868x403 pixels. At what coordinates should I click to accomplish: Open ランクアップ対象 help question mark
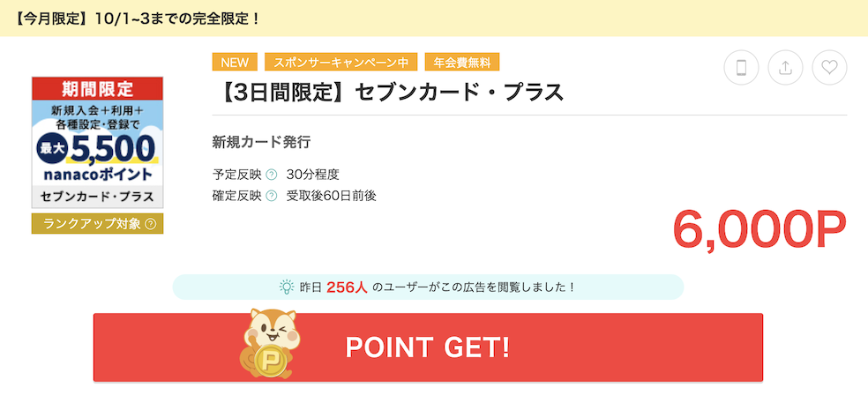pos(150,224)
